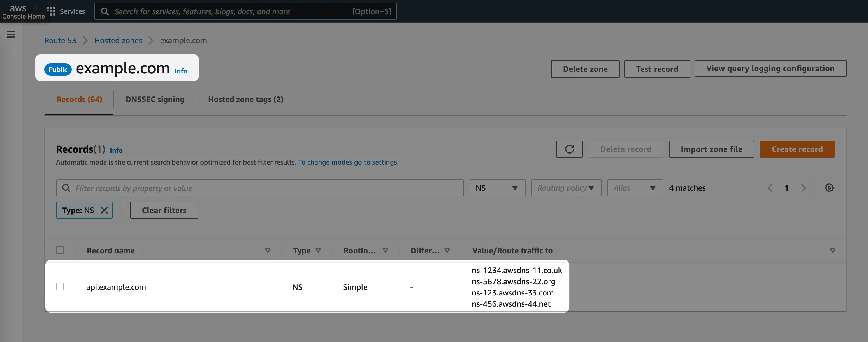Go to previous page of records
The image size is (868, 342).
point(770,188)
